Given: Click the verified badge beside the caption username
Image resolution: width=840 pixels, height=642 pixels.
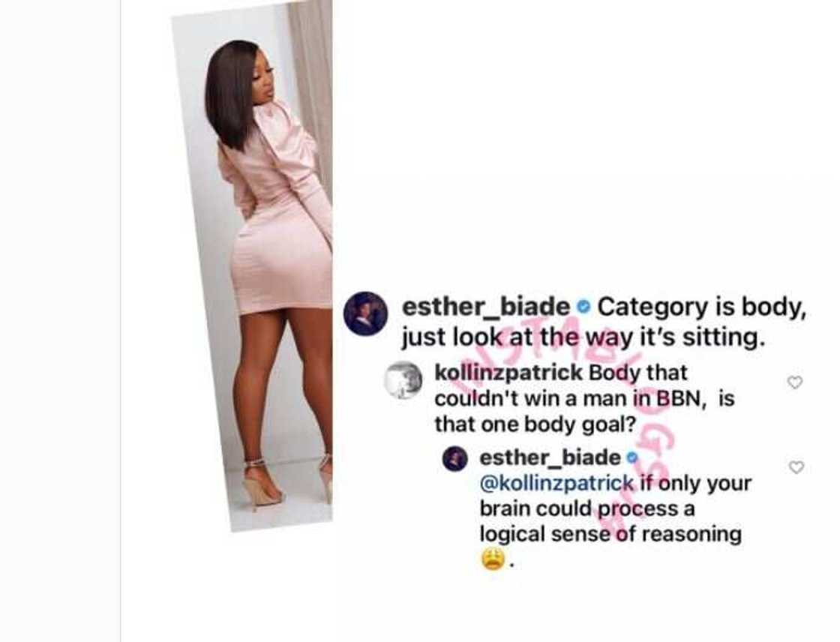Looking at the screenshot, I should pos(583,307).
